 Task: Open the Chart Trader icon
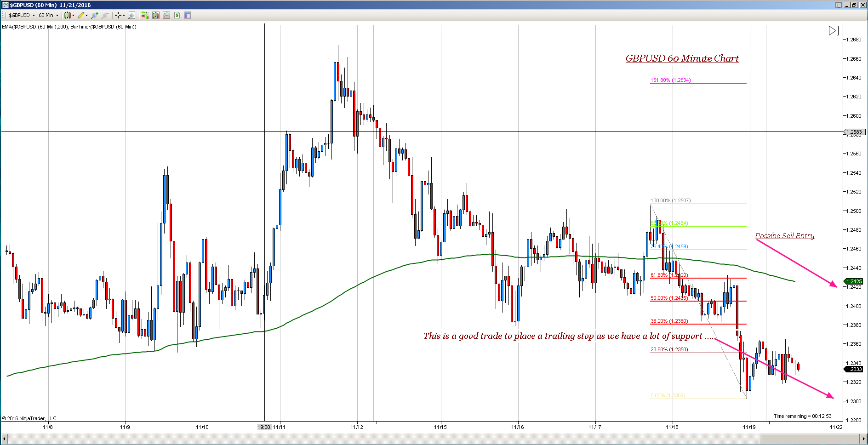[x=145, y=15]
